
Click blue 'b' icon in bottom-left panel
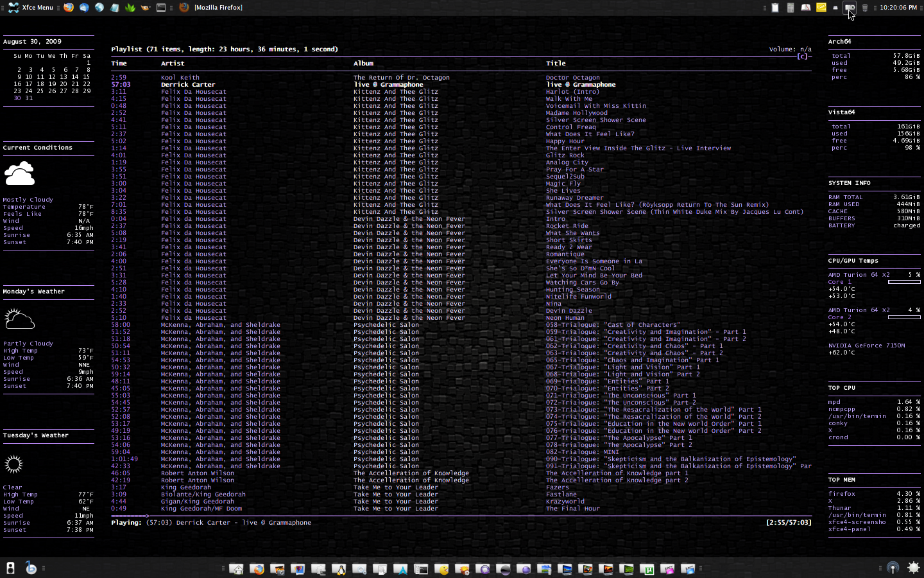tap(31, 568)
